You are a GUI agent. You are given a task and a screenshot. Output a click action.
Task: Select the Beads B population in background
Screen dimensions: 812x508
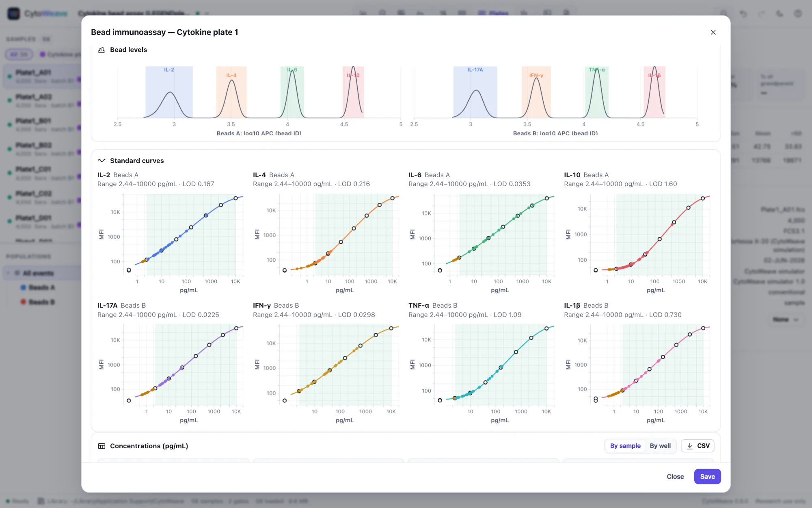(x=41, y=302)
